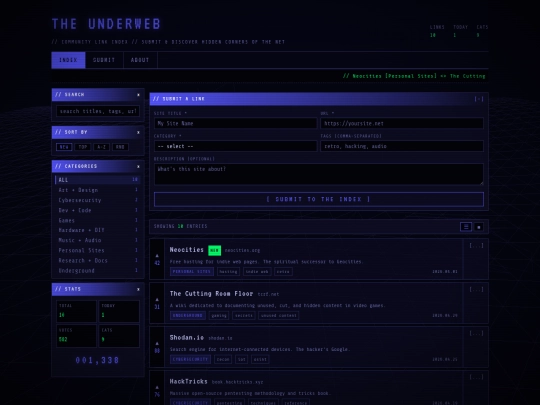Click the Underground category tag on Cutting Room Floor

pyautogui.click(x=188, y=315)
